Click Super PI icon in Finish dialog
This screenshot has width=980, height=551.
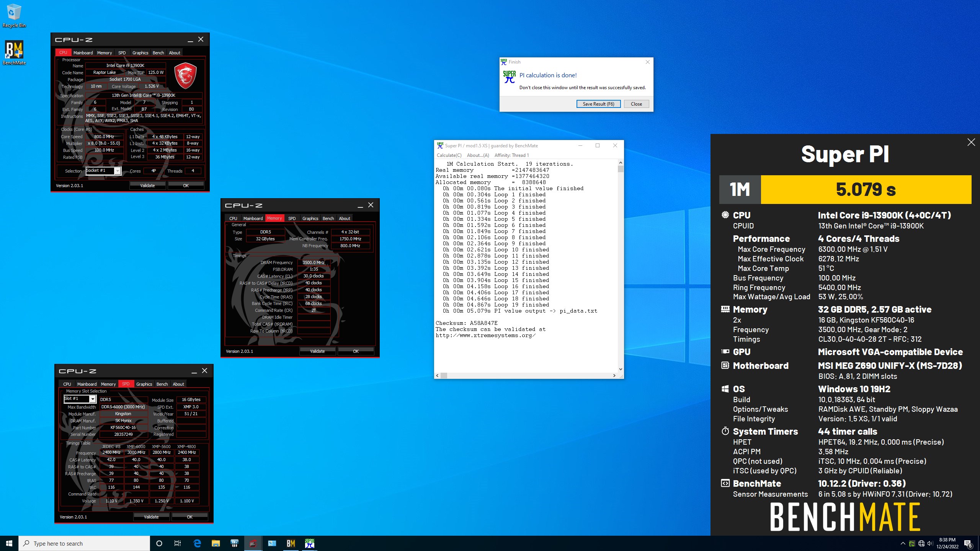click(x=509, y=77)
